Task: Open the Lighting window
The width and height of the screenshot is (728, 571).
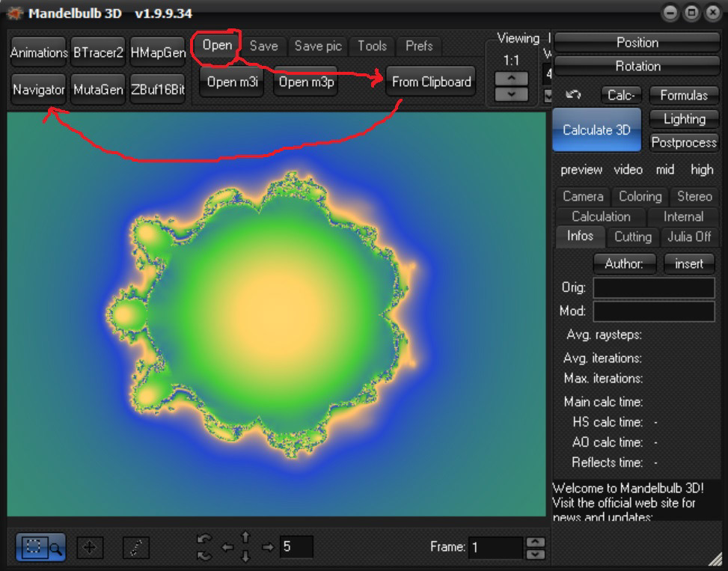Action: tap(684, 119)
